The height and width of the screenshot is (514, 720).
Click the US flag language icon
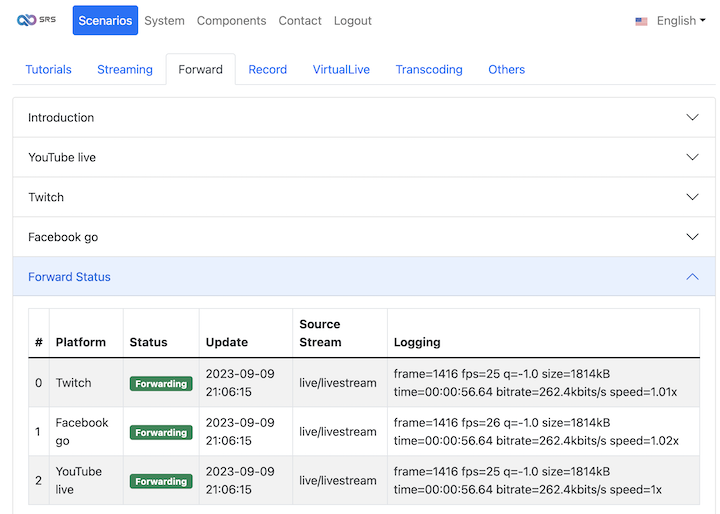[641, 21]
